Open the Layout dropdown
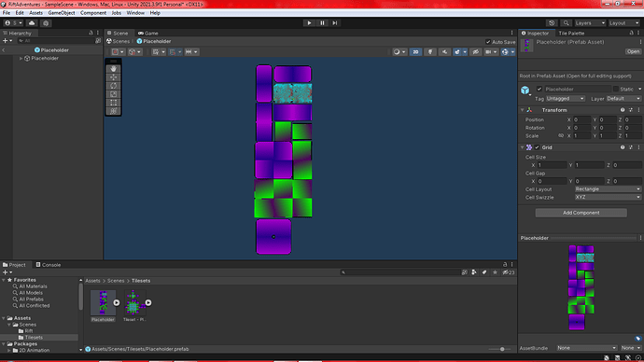 (x=623, y=23)
